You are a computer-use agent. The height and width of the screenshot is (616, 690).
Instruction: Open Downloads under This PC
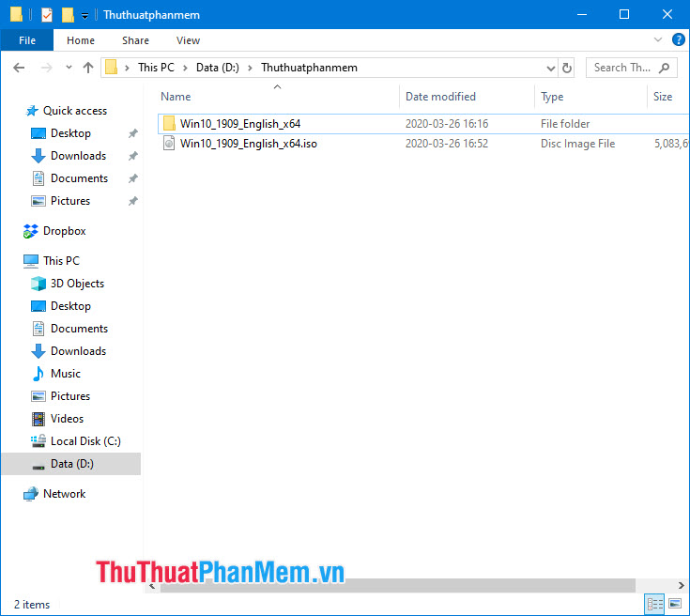coord(78,351)
